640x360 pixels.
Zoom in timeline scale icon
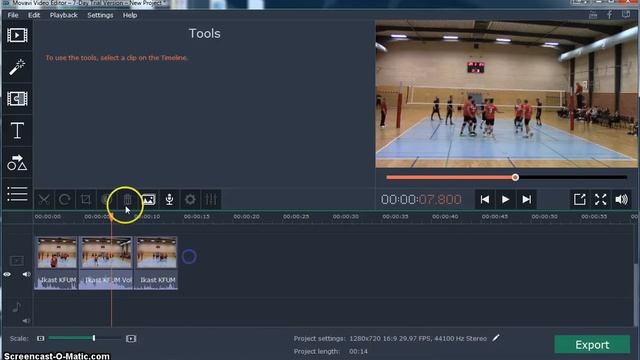point(131,338)
